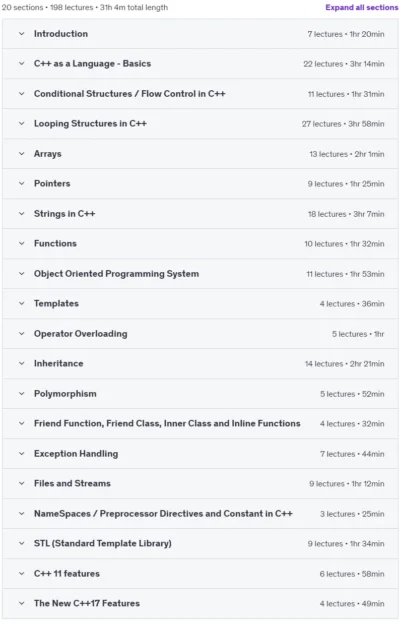The image size is (400, 624).
Task: Open the Polymorphism section header
Action: coord(200,394)
